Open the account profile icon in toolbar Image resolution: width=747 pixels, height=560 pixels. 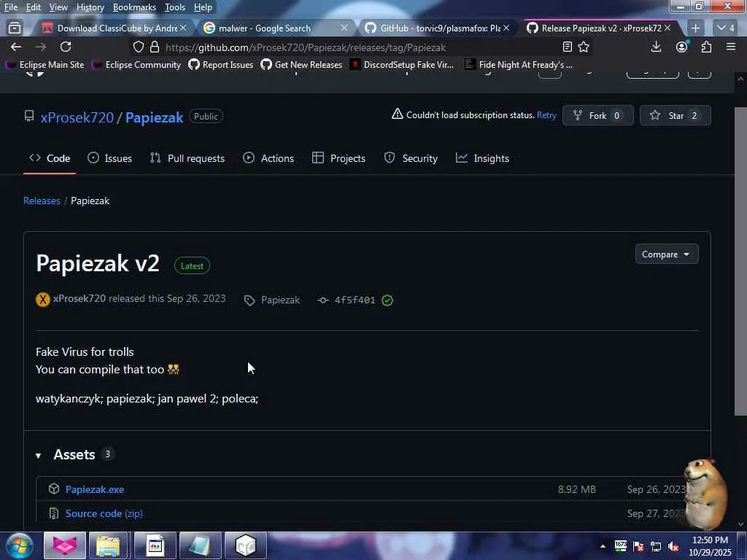[682, 47]
